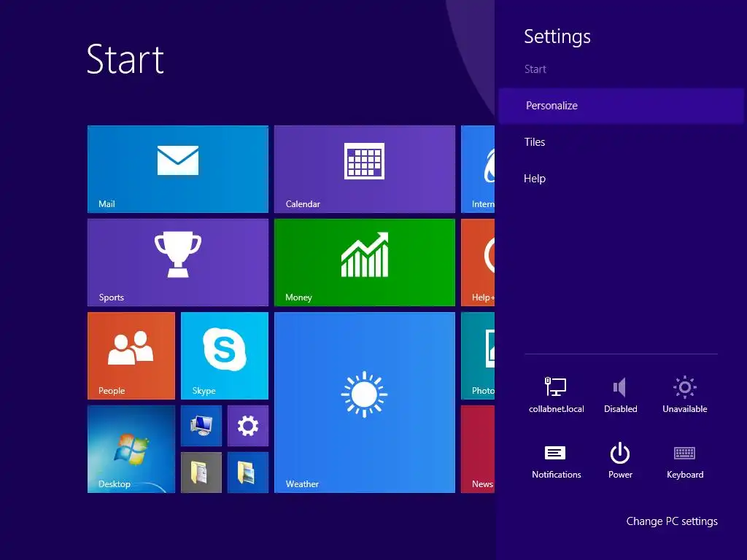
Task: Click the collabnet.local network icon
Action: 556,394
